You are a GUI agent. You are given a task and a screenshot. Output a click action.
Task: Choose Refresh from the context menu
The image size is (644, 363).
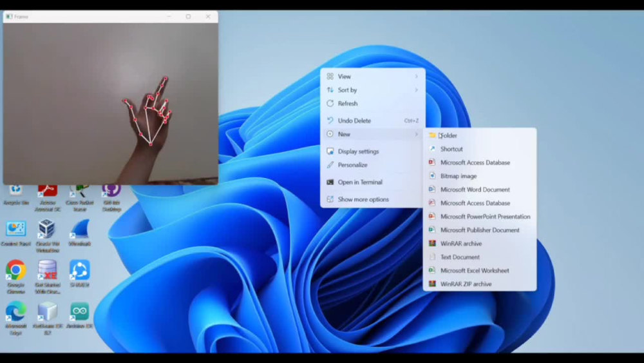(372, 104)
